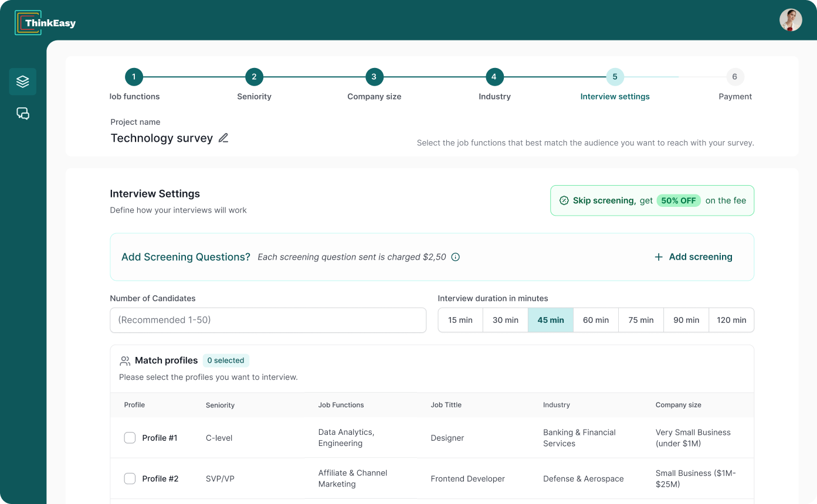Click the Match profiles people icon
This screenshot has height=504, width=817.
pyautogui.click(x=125, y=361)
